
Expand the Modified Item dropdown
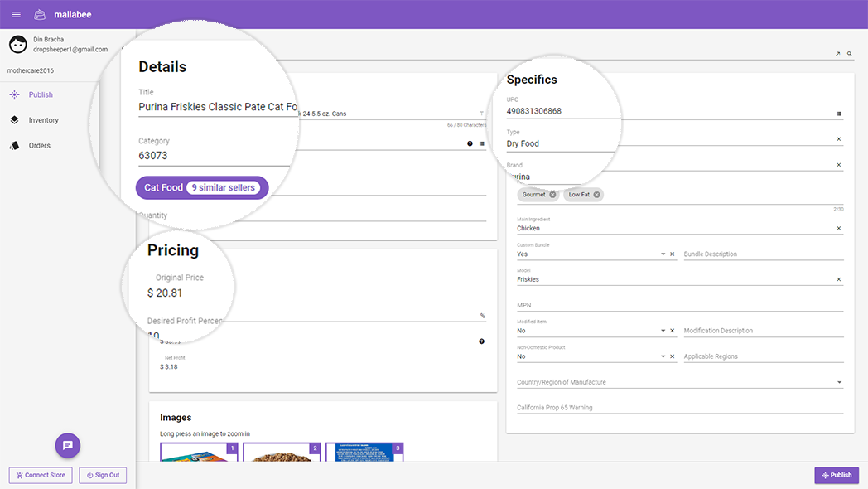pos(663,331)
